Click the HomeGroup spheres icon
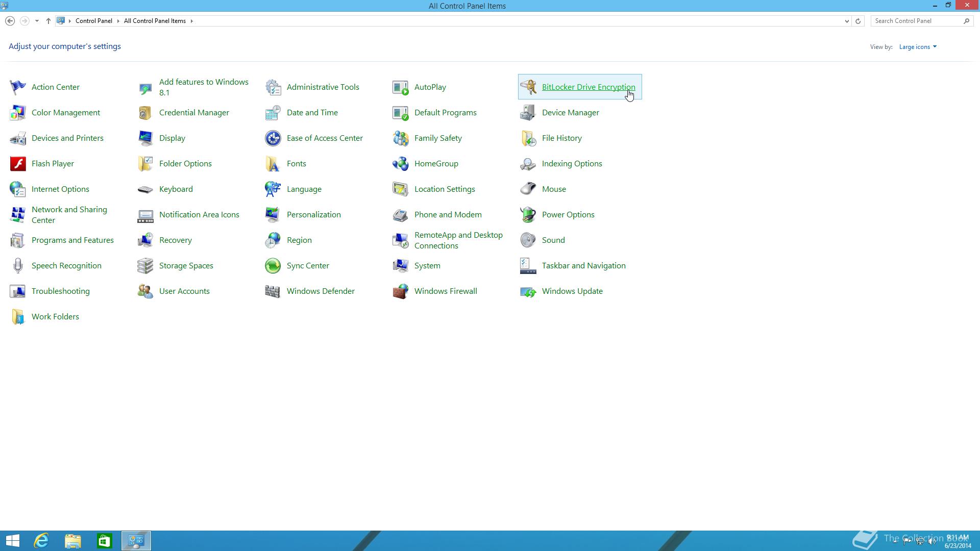Image resolution: width=980 pixels, height=551 pixels. [x=401, y=164]
